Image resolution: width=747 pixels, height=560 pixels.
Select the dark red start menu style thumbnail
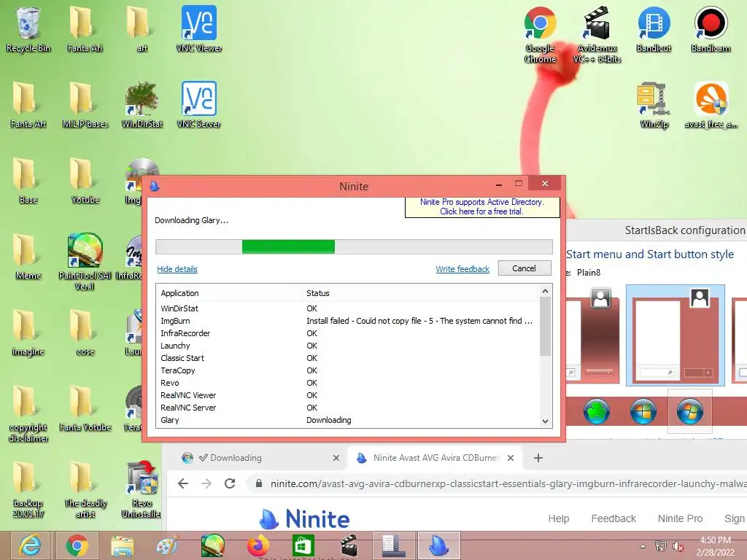click(592, 335)
